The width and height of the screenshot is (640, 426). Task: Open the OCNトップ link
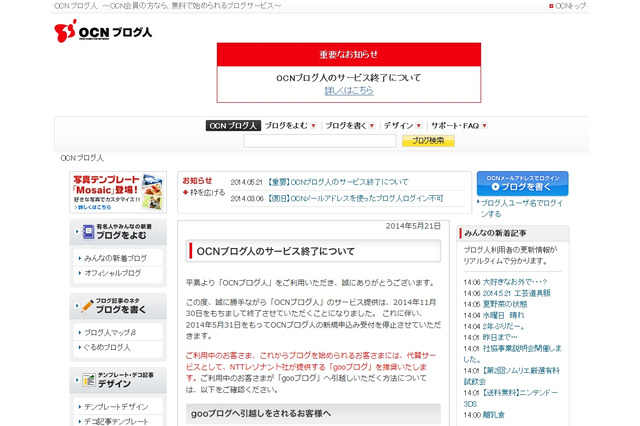tap(567, 6)
